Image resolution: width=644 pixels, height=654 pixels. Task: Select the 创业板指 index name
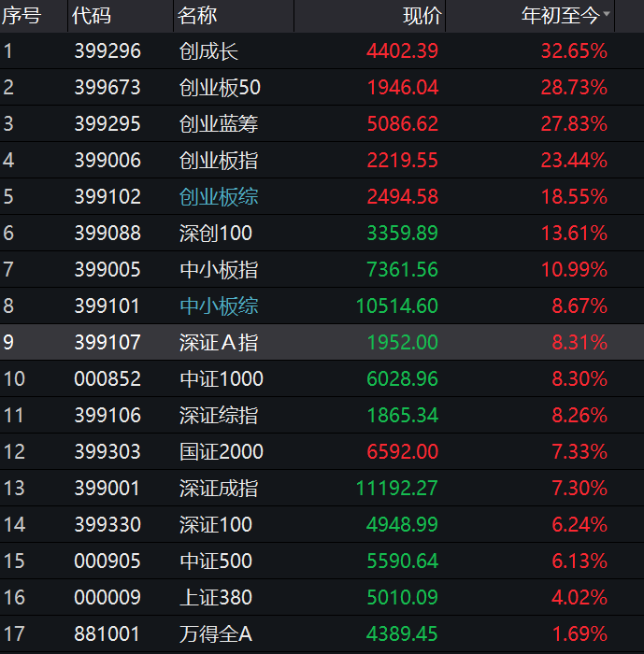pos(219,160)
